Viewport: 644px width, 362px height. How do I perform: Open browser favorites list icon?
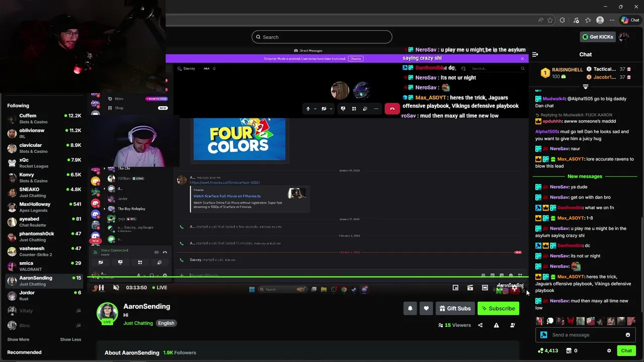[x=588, y=20]
